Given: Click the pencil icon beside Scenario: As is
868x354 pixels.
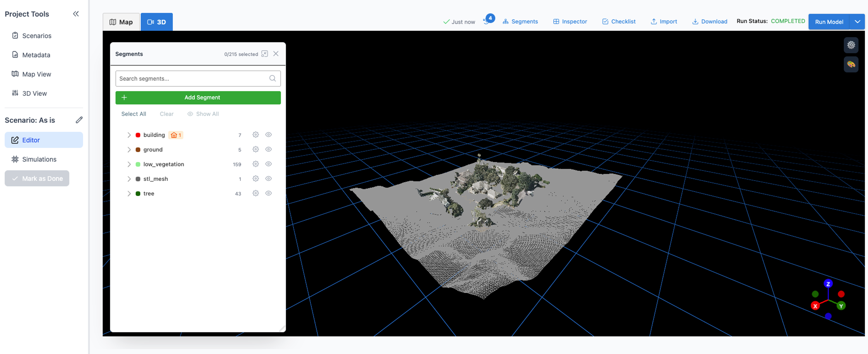Looking at the screenshot, I should click(79, 120).
